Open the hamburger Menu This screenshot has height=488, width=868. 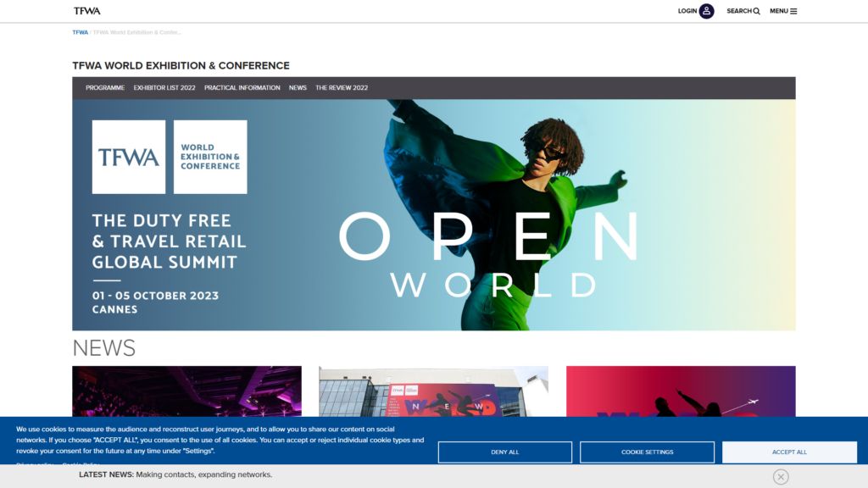pyautogui.click(x=782, y=11)
